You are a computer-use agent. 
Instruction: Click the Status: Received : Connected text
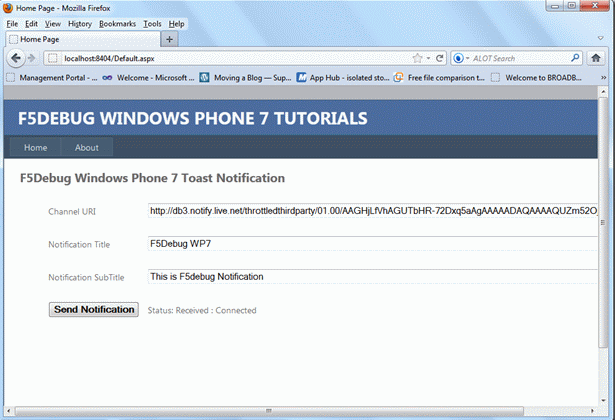pyautogui.click(x=202, y=310)
